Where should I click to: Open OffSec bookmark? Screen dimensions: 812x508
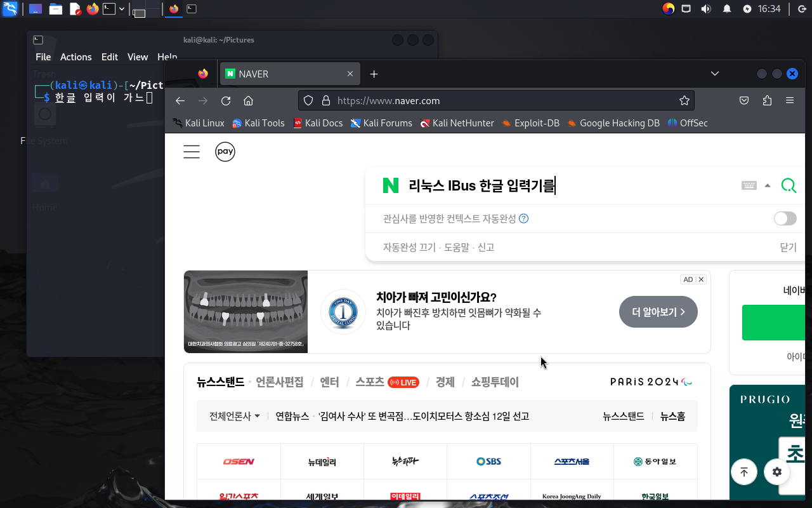[688, 123]
